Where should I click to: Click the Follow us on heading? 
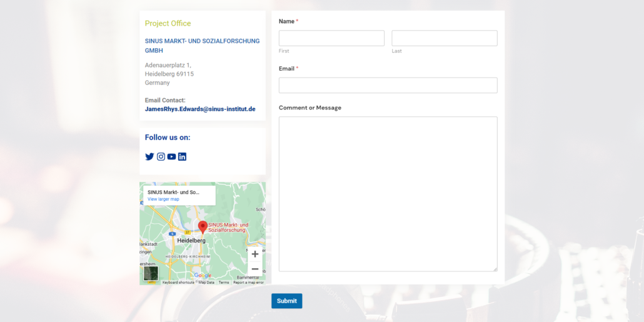pos(168,137)
